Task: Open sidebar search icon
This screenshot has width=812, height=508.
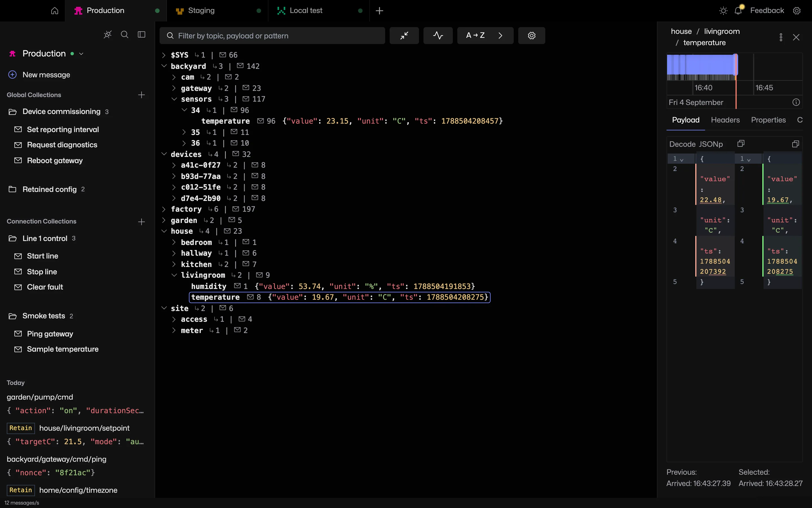Action: tap(125, 35)
